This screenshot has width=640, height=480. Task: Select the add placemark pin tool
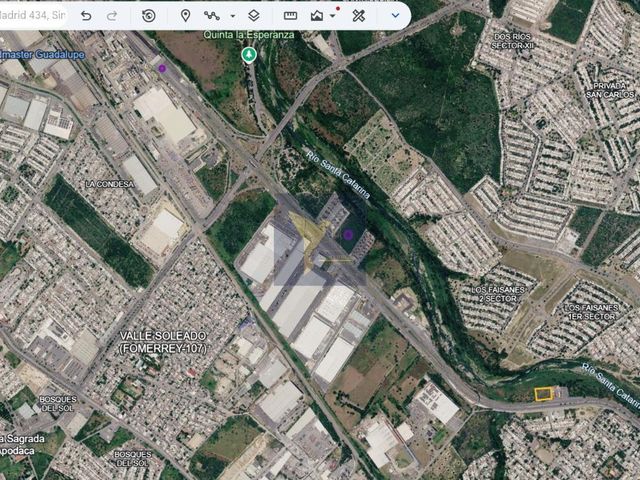[x=185, y=16]
